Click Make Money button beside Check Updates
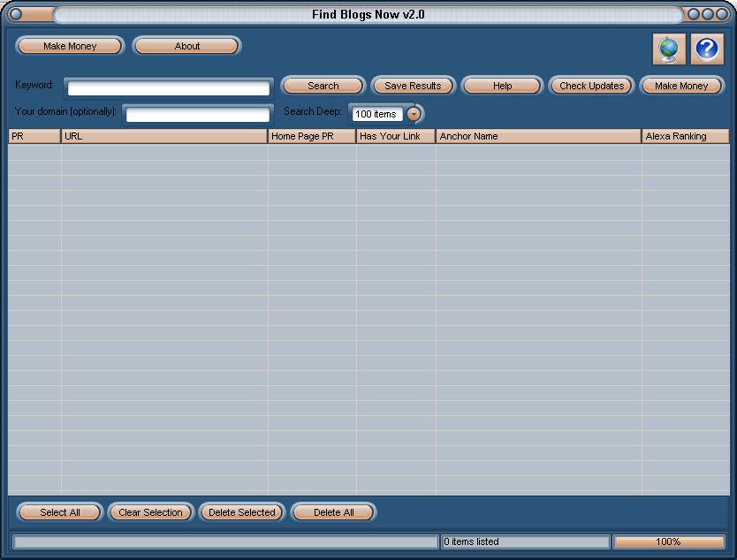Viewport: 737px width, 560px height. pos(681,86)
